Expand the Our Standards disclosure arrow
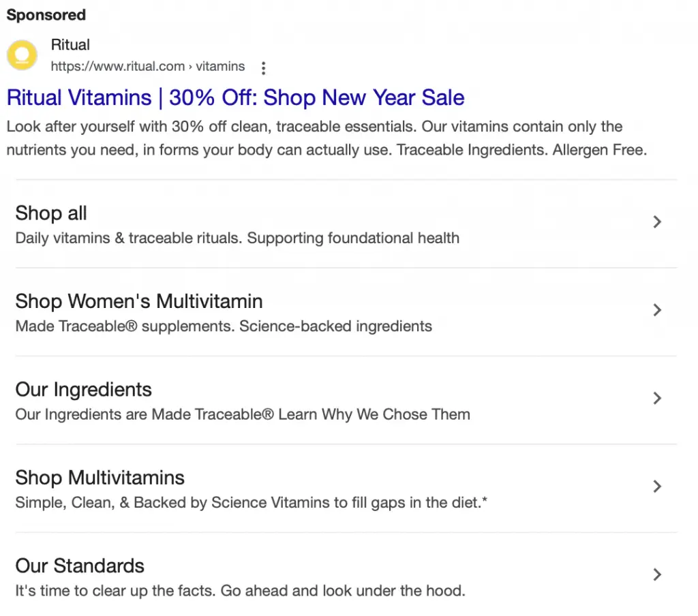 click(656, 574)
